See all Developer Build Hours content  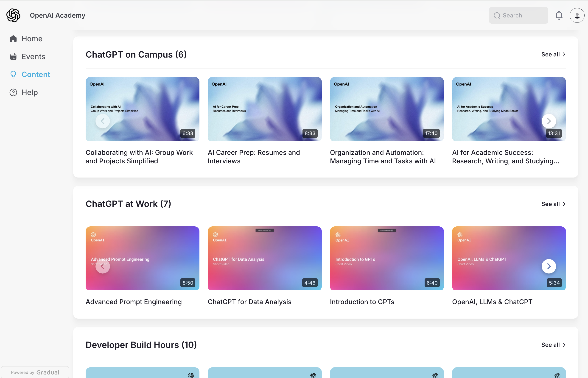coord(553,345)
